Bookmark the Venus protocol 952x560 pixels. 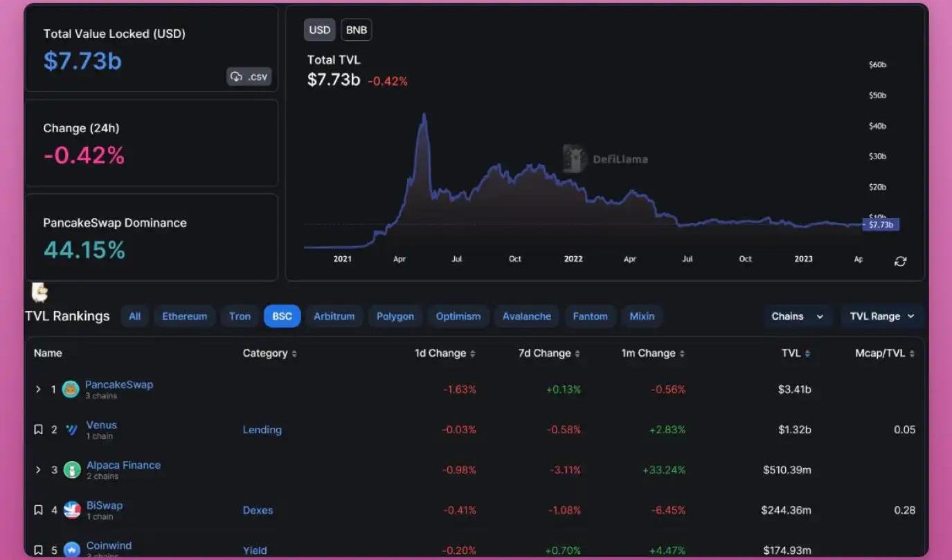click(38, 430)
